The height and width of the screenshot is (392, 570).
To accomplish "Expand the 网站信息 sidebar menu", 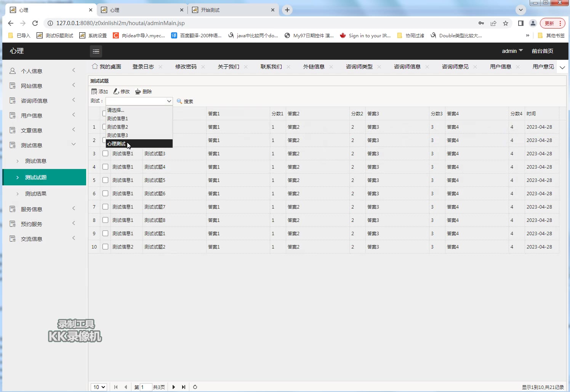I will click(44, 86).
